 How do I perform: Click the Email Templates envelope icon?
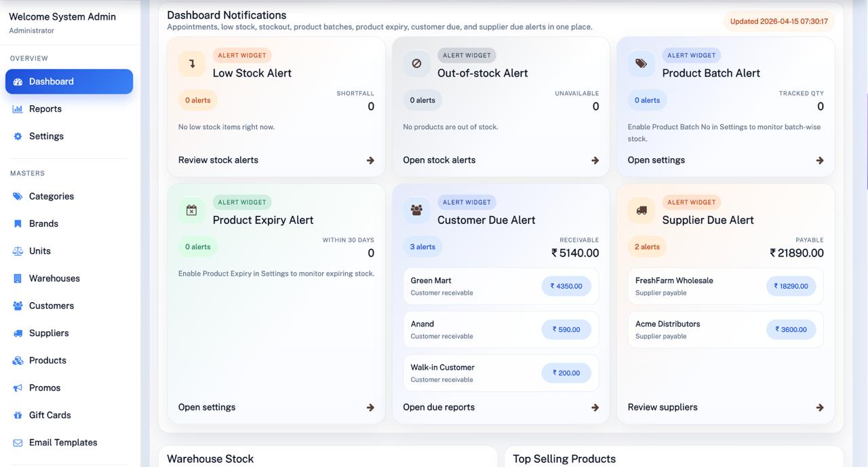click(17, 442)
